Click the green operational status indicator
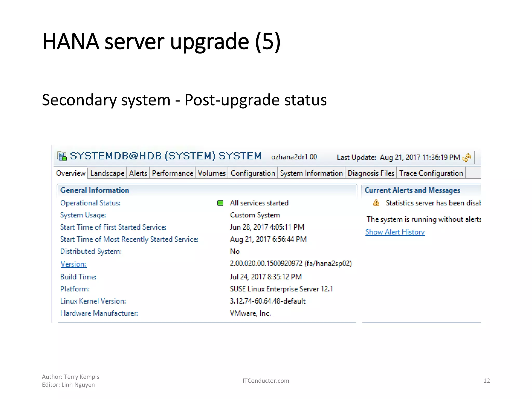 click(220, 203)
